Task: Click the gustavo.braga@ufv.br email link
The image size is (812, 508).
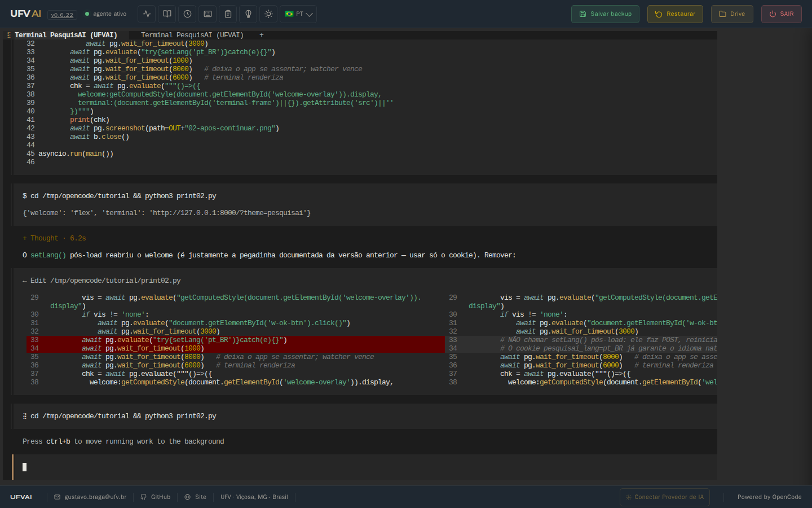Action: [95, 497]
